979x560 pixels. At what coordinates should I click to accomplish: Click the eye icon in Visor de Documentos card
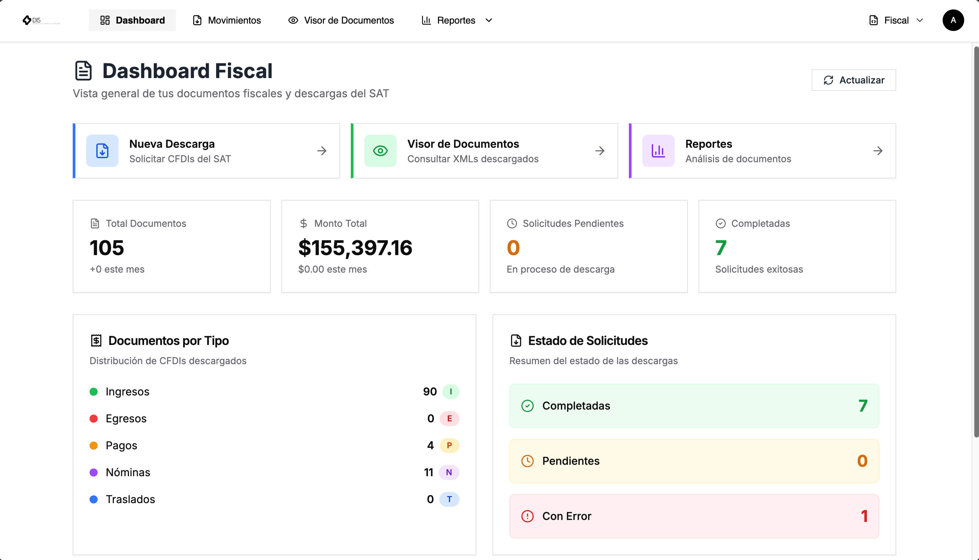click(380, 151)
